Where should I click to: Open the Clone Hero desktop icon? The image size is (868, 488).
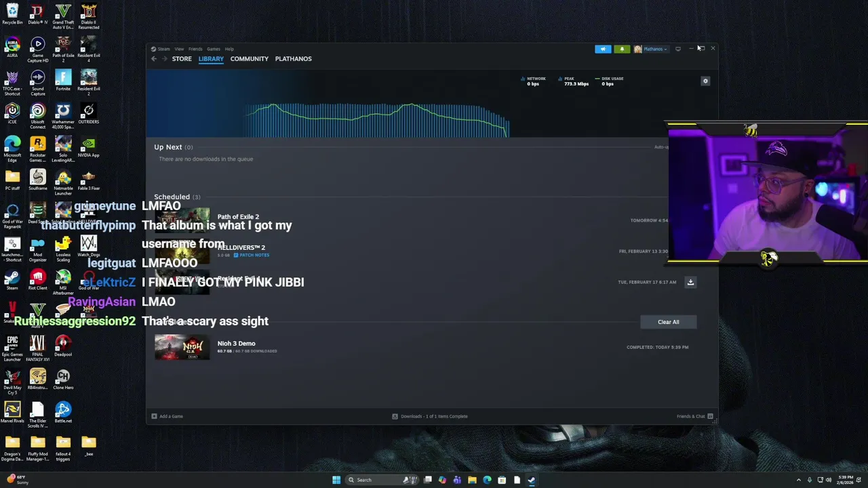[x=63, y=380]
